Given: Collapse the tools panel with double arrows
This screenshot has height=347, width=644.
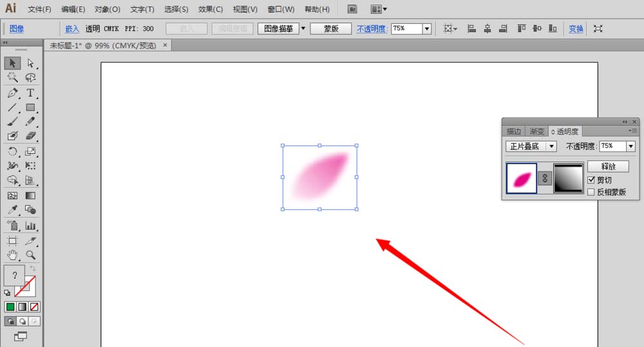Looking at the screenshot, I should (5, 42).
